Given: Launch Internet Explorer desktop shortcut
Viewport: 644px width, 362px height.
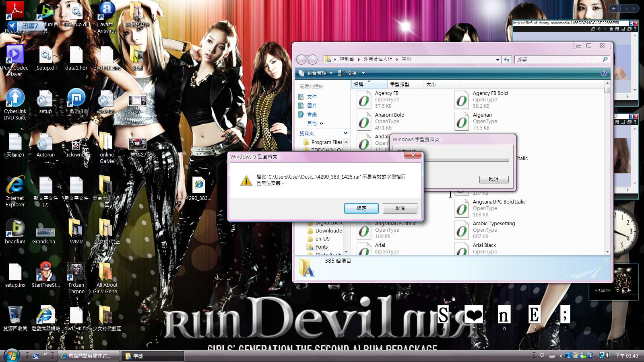Looking at the screenshot, I should [x=15, y=191].
